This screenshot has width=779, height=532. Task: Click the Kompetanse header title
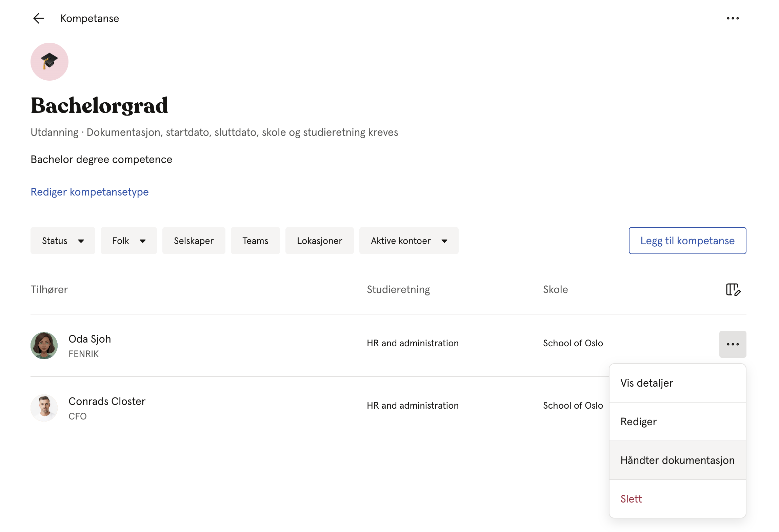tap(89, 18)
